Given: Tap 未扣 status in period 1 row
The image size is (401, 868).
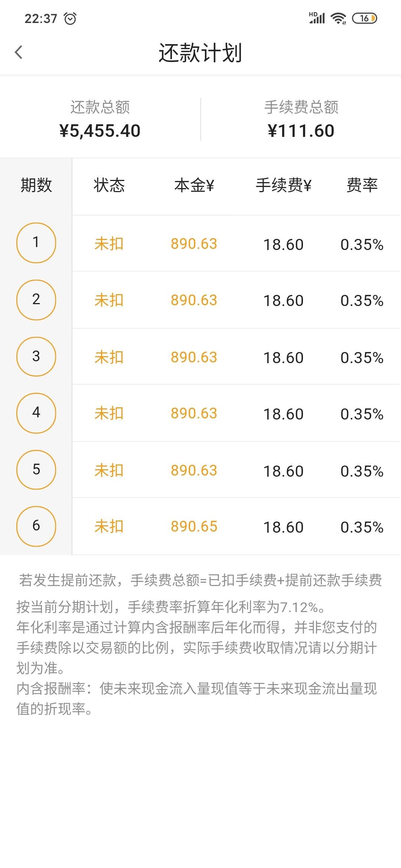Looking at the screenshot, I should (x=109, y=244).
